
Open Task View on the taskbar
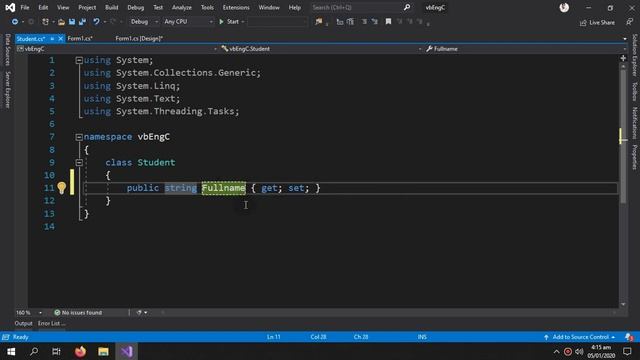56,351
